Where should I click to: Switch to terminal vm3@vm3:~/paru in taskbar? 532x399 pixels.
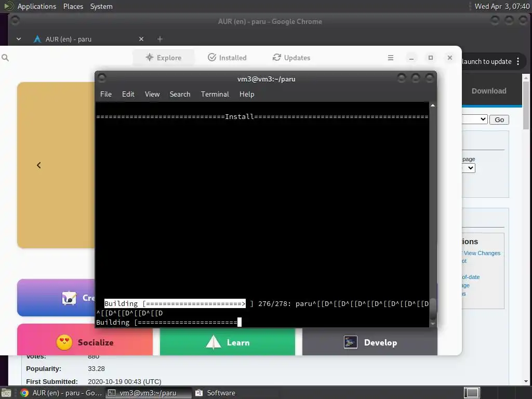(148, 393)
